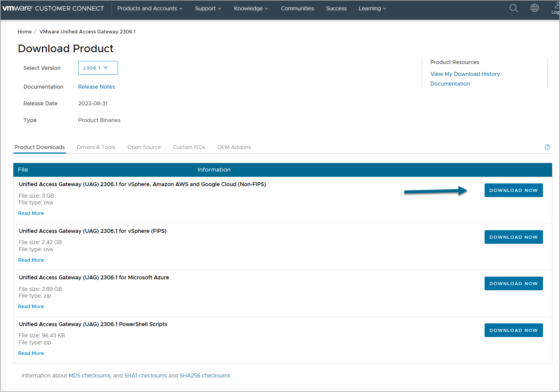Click 'File size: 96.43 KB' text
The width and height of the screenshot is (560, 392).
42,336
